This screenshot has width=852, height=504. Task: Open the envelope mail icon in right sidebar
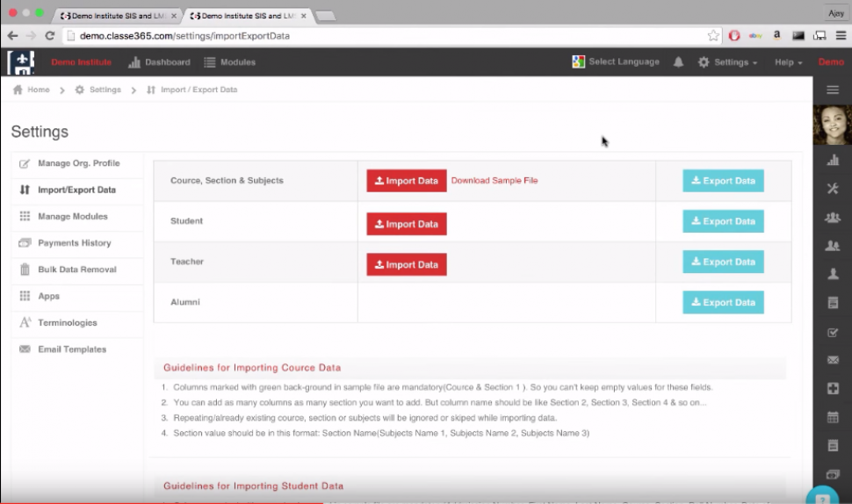(x=833, y=359)
